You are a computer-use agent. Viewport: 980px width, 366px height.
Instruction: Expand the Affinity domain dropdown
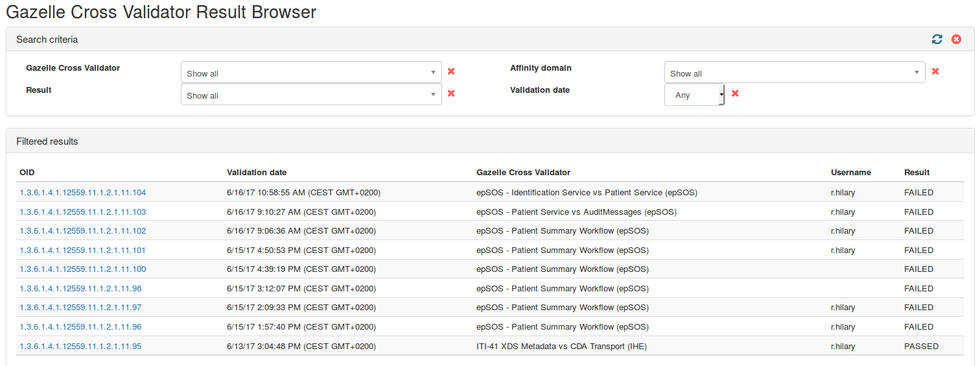[x=795, y=73]
